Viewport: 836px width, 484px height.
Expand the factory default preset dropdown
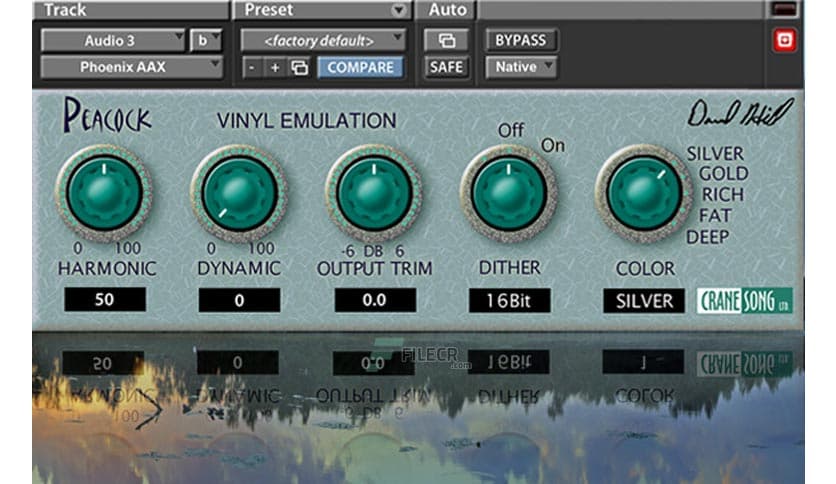[x=323, y=41]
